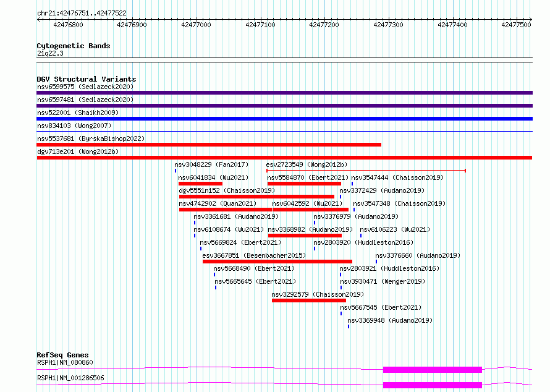Image resolution: width=550 pixels, height=392 pixels.
Task: Select nsv6041834 (Wu2021) label
Action: click(x=213, y=177)
